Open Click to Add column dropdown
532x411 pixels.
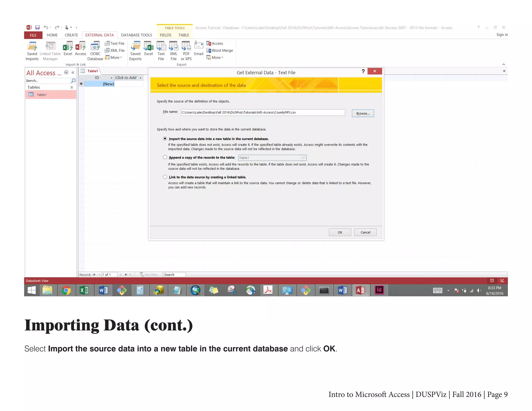(141, 78)
